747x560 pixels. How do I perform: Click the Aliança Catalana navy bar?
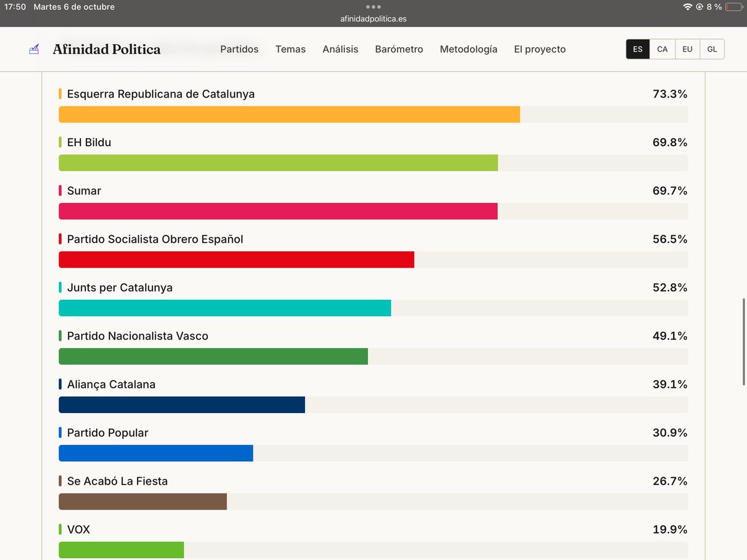(x=182, y=404)
